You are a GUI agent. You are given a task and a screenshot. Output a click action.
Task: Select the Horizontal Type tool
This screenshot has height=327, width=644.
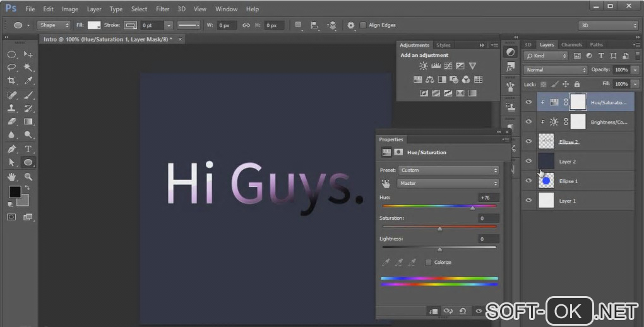coord(28,149)
